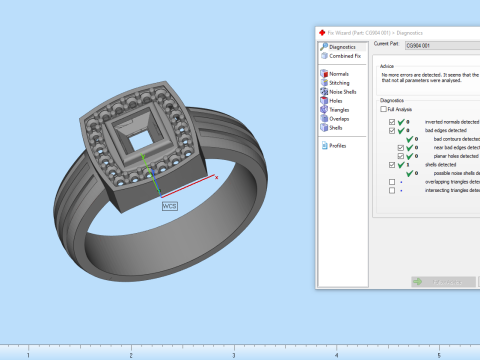Toggle the shells detected checkbox
The width and height of the screenshot is (480, 360).
tap(392, 165)
